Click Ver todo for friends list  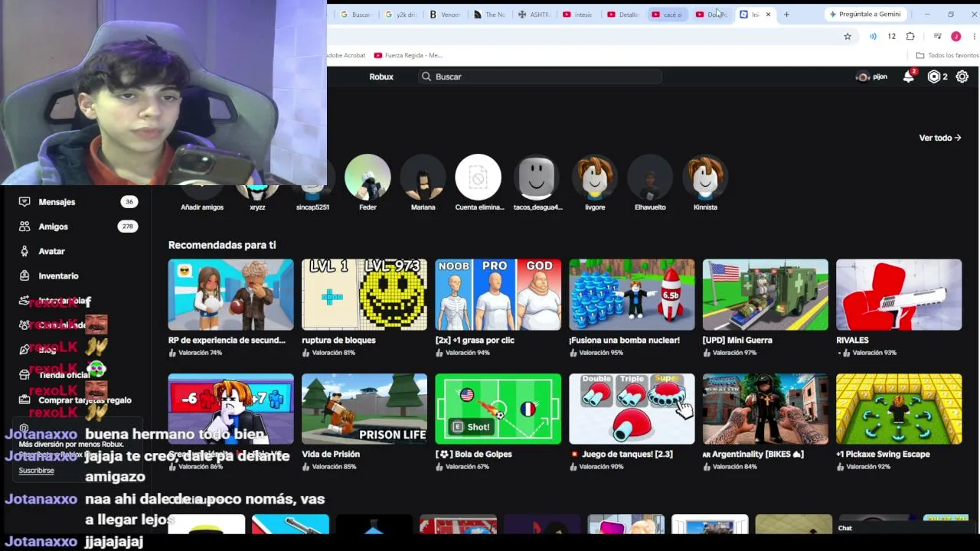(940, 138)
